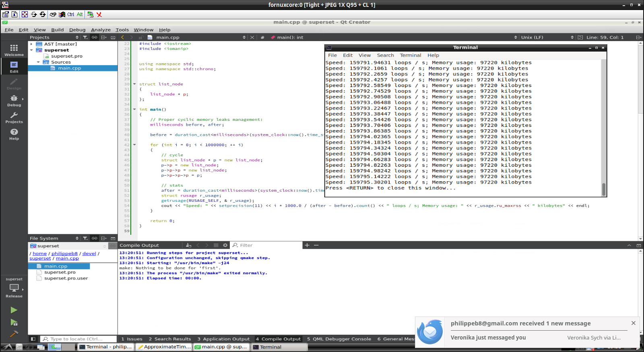Go back in editor navigation history
The height and width of the screenshot is (352, 644).
pos(123,37)
